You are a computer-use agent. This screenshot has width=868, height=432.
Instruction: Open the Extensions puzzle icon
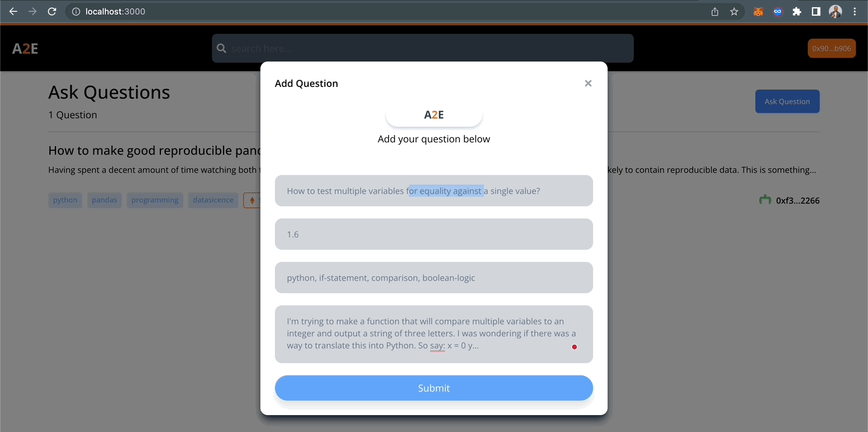pos(797,11)
